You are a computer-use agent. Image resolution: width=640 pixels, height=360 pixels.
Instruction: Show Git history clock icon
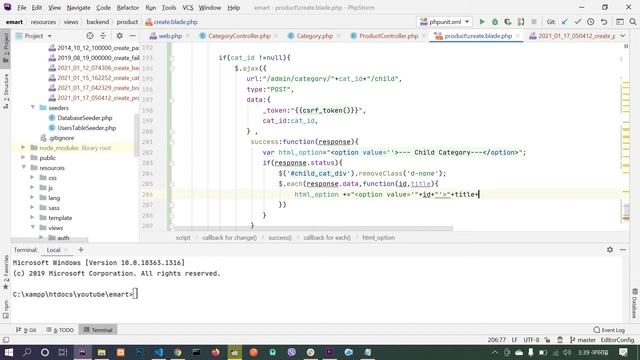point(591,22)
